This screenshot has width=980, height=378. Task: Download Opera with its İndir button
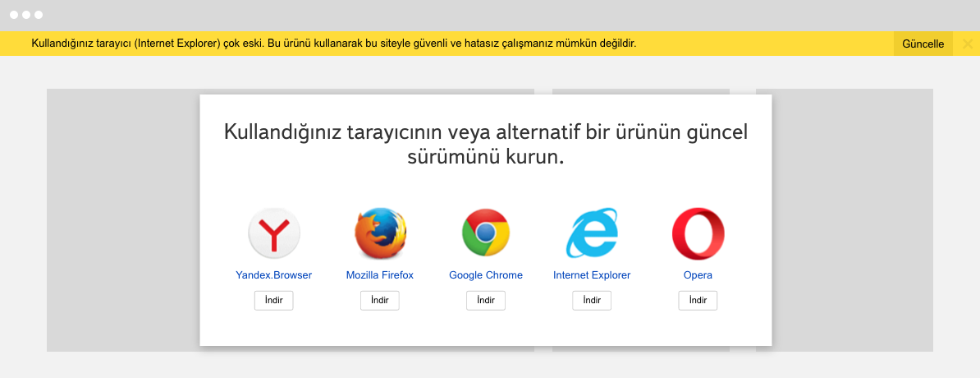698,301
